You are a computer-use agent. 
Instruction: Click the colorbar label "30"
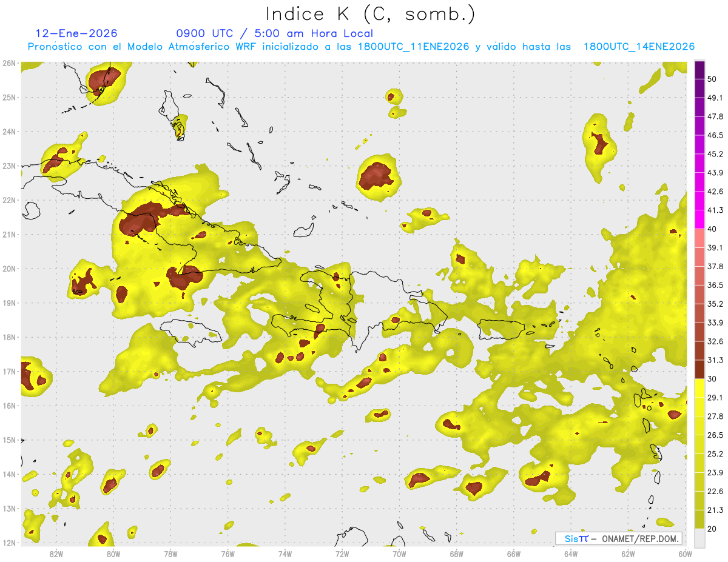[712, 379]
